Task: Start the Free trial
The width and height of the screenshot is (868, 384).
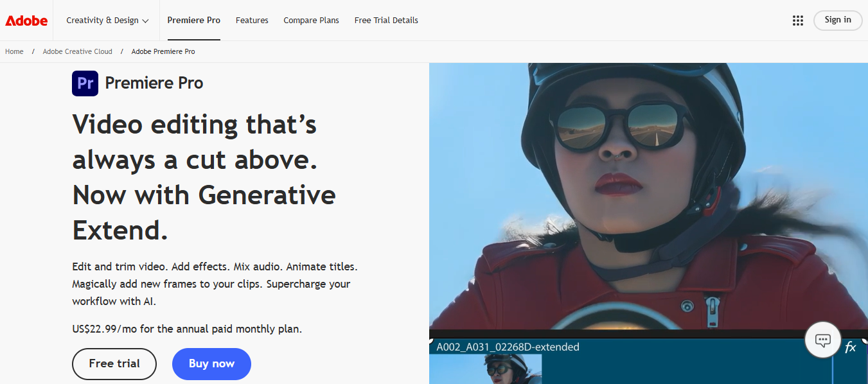Action: pos(114,363)
